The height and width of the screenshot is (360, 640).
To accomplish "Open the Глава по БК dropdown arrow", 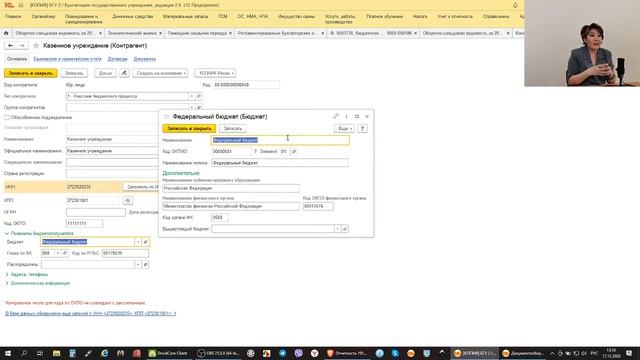I will 58,253.
